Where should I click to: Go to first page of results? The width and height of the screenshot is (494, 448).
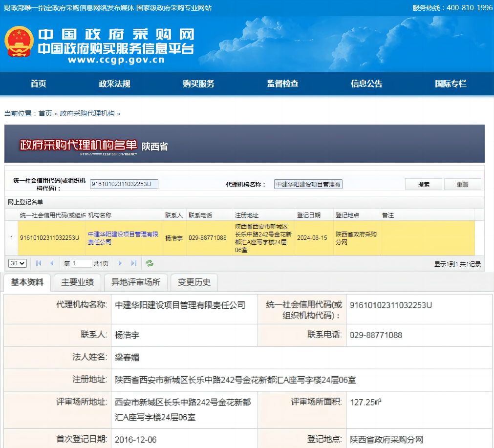click(39, 263)
